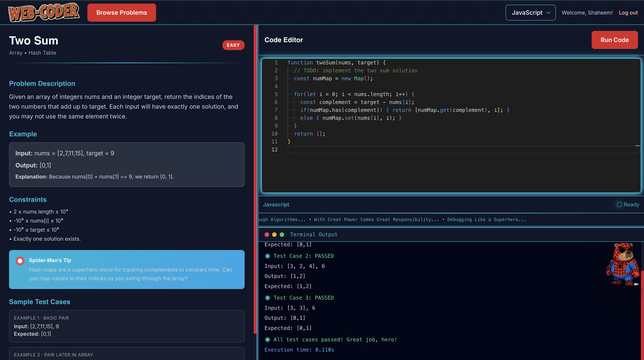Image resolution: width=644 pixels, height=360 pixels.
Task: Click the all tests passed green bullet
Action: 268,339
